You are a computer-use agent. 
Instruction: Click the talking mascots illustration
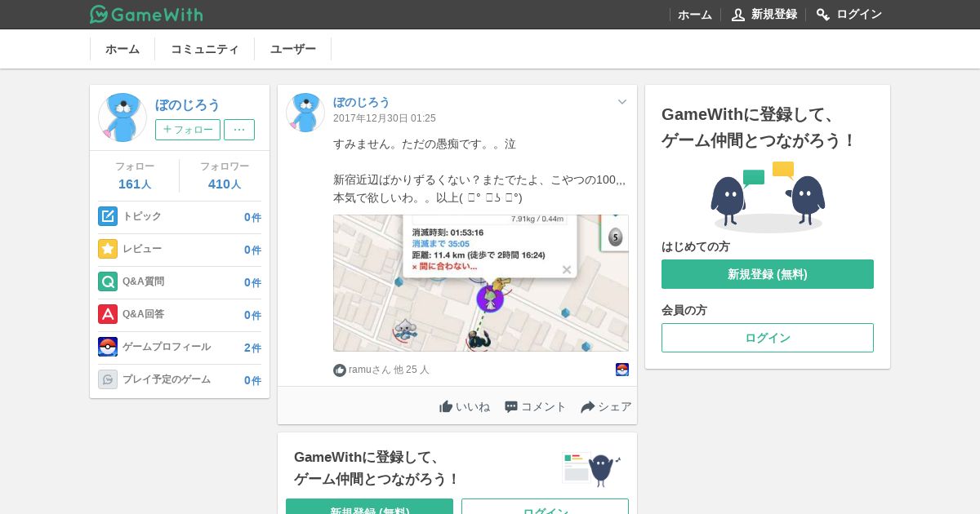click(x=768, y=197)
